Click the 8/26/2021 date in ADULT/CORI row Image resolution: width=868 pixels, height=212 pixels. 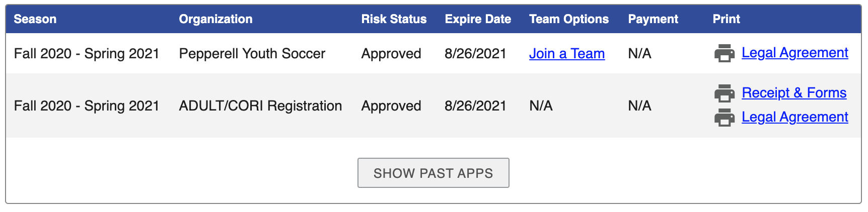click(475, 106)
